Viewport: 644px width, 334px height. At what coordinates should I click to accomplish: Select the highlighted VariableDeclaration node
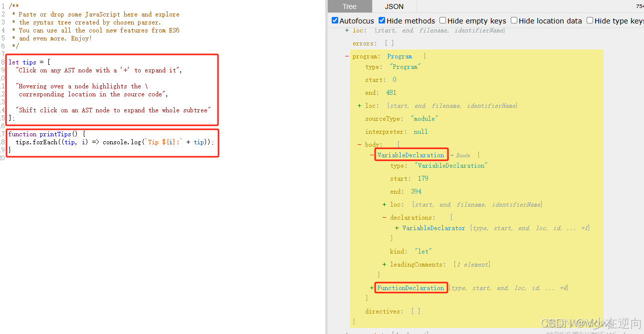click(411, 155)
